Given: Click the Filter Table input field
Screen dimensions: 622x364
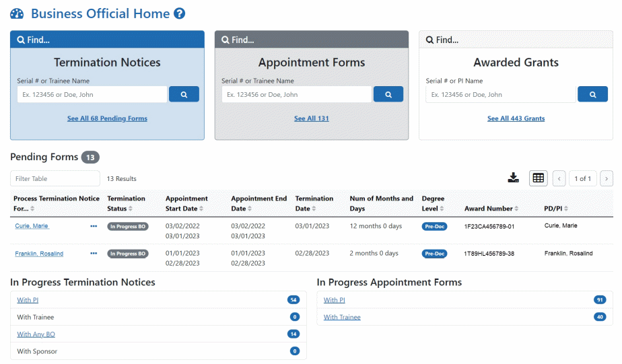Looking at the screenshot, I should point(55,178).
